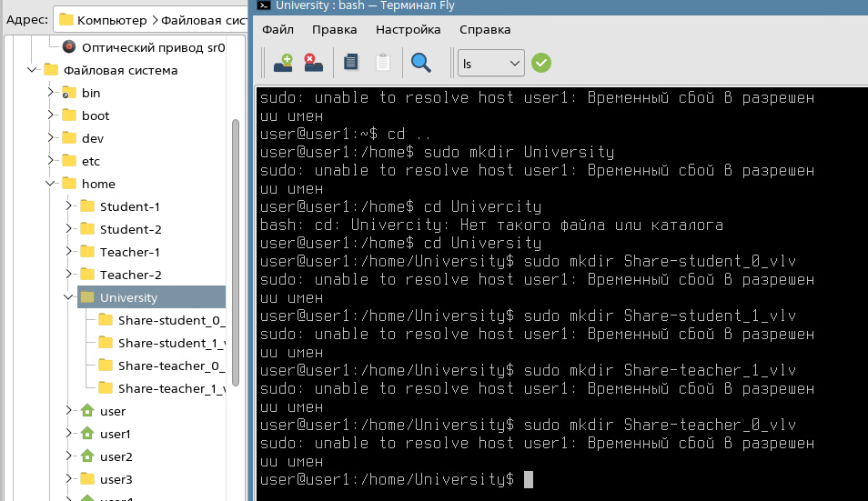Open the Правка menu
The width and height of the screenshot is (868, 501).
(334, 30)
